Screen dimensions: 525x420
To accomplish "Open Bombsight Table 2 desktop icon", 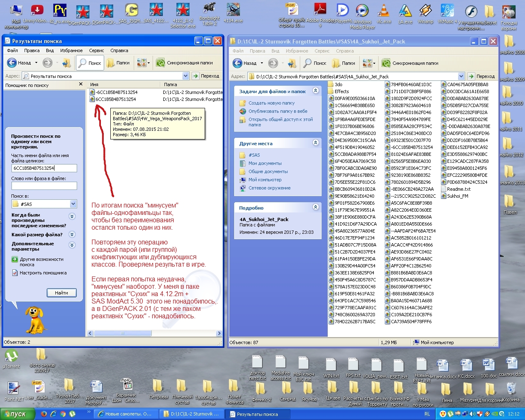I will click(210, 15).
